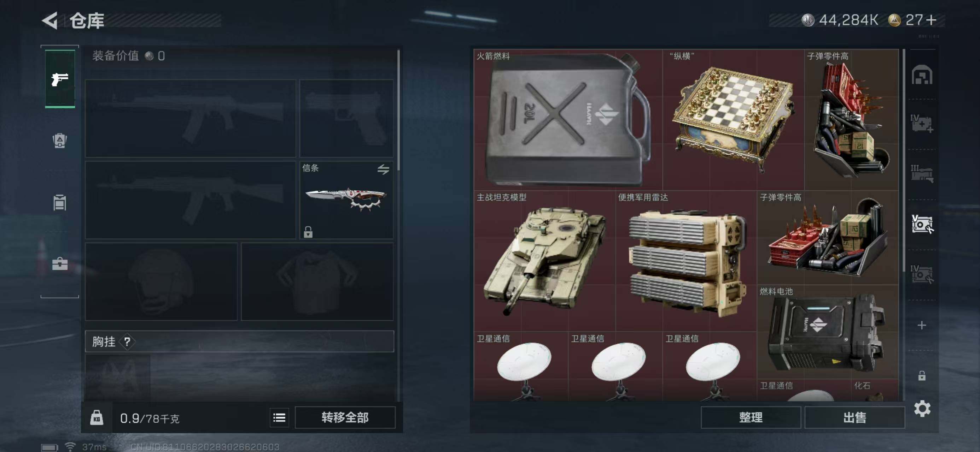Select the 主战坦克模型 tank item
The height and width of the screenshot is (452, 980).
tap(544, 261)
